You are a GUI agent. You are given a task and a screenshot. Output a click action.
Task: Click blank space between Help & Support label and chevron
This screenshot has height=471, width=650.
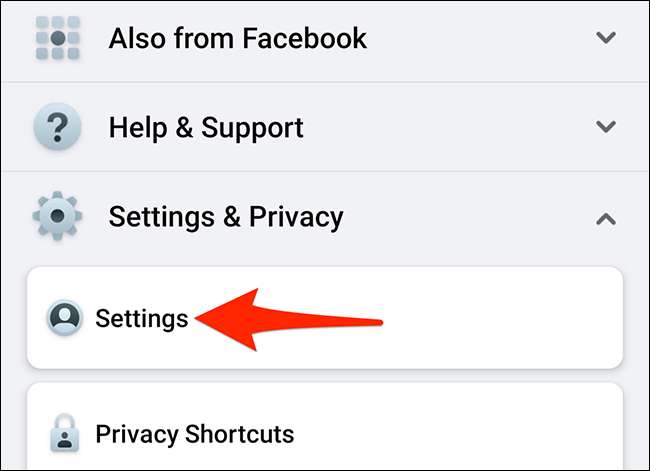point(448,126)
